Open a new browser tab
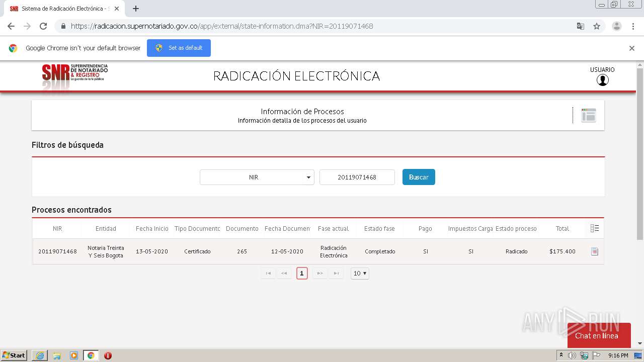Screen dimensions: 644x362 136,9
